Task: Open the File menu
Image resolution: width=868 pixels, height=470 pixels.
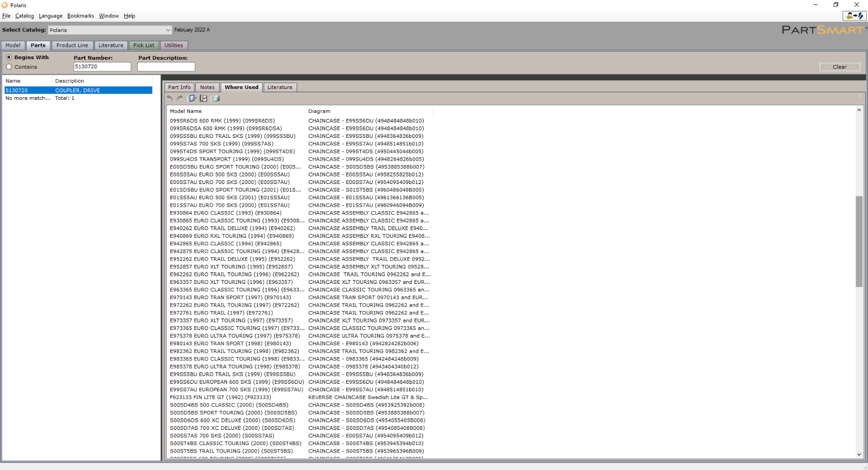Action: 7,16
